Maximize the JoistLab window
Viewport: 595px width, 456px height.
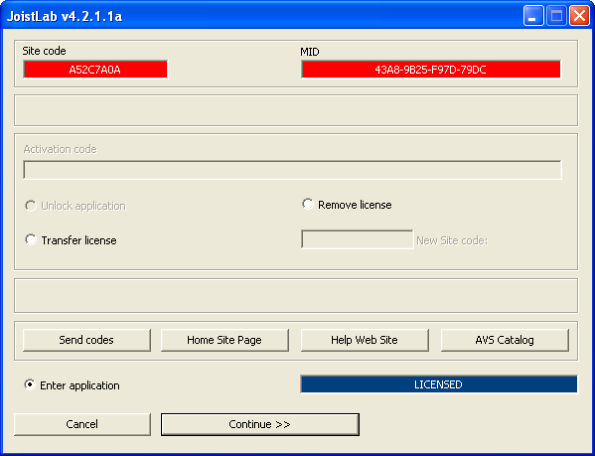tap(556, 16)
